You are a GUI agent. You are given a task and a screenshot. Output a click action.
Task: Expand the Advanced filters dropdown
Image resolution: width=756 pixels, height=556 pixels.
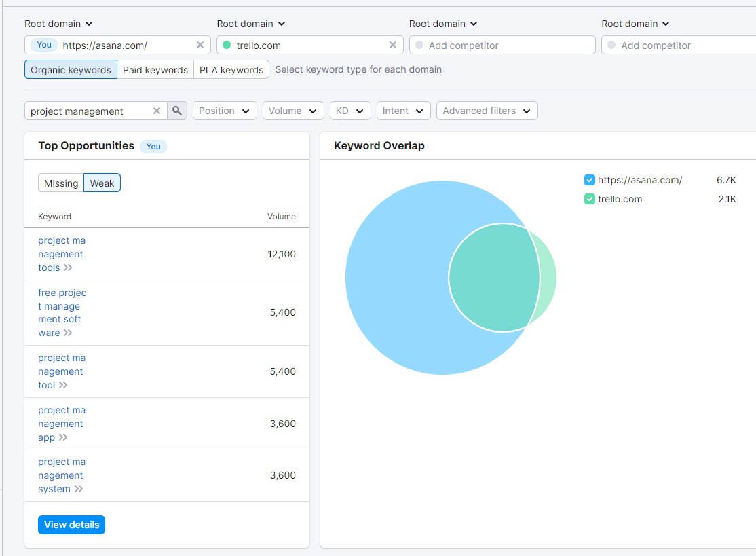[487, 111]
